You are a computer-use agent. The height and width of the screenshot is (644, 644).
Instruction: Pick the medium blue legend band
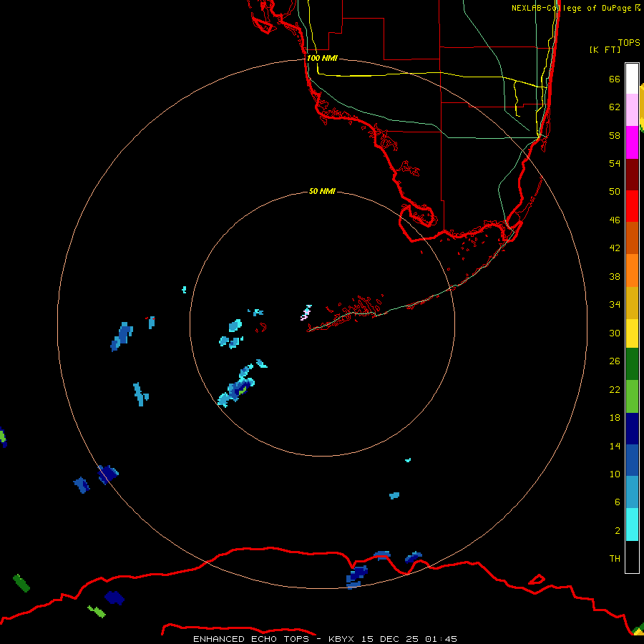(x=632, y=460)
